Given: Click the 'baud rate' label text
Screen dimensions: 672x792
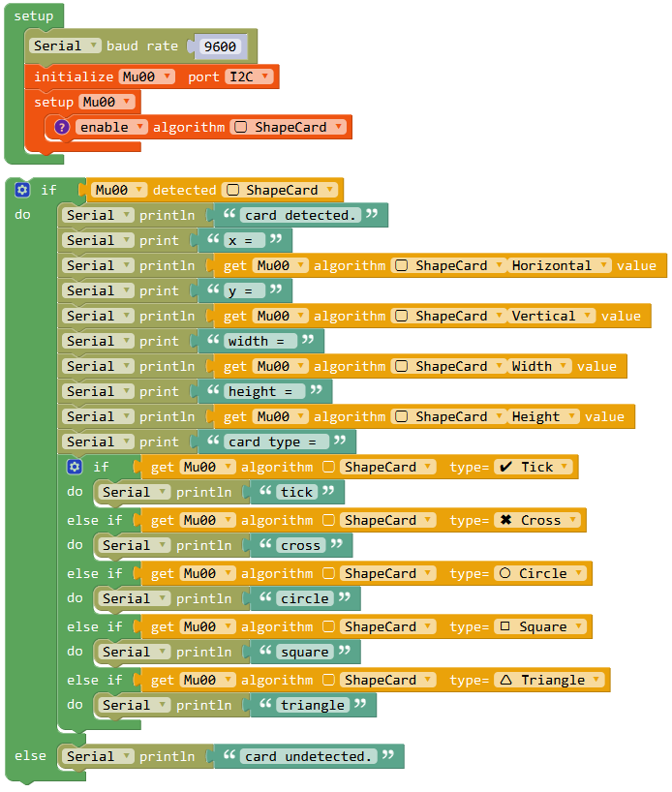Looking at the screenshot, I should (x=142, y=46).
